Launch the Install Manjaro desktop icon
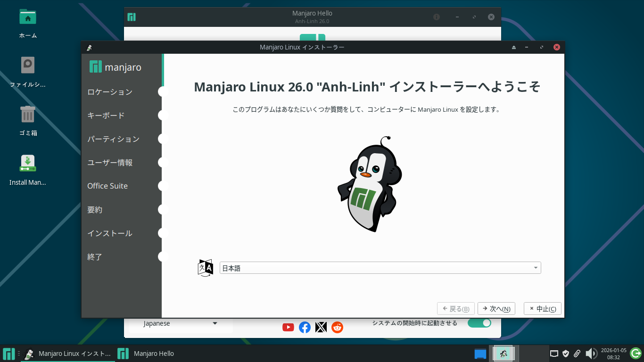The width and height of the screenshot is (644, 362). coord(28,163)
